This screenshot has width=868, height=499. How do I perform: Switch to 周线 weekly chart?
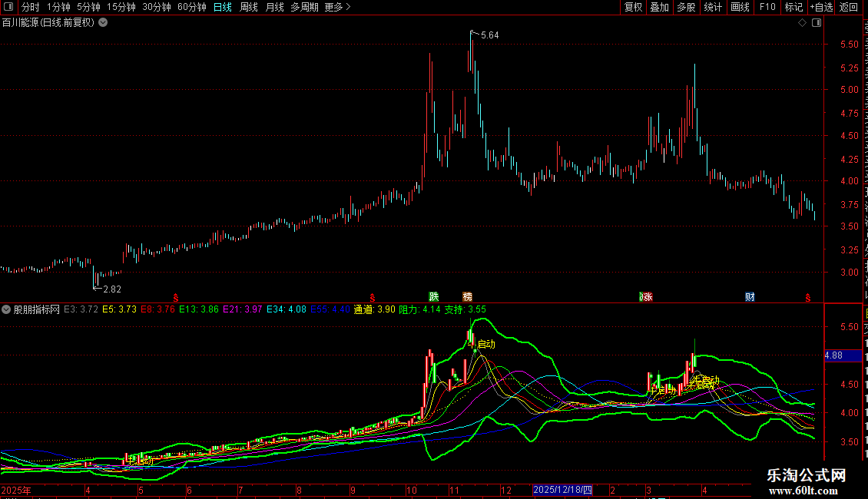coord(249,7)
